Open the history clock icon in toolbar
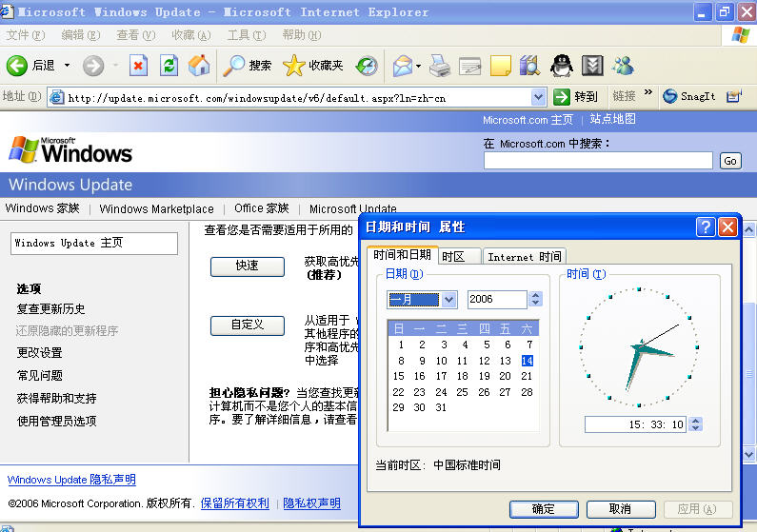 [x=367, y=66]
